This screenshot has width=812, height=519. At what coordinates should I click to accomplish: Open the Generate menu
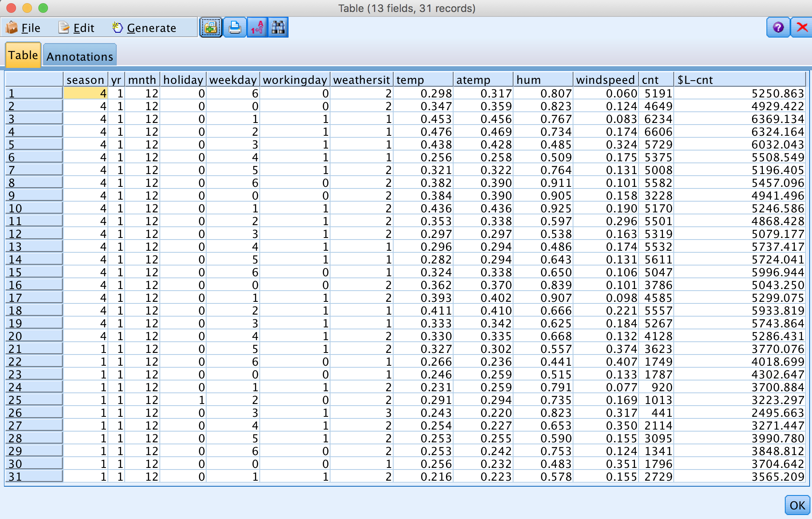(144, 28)
